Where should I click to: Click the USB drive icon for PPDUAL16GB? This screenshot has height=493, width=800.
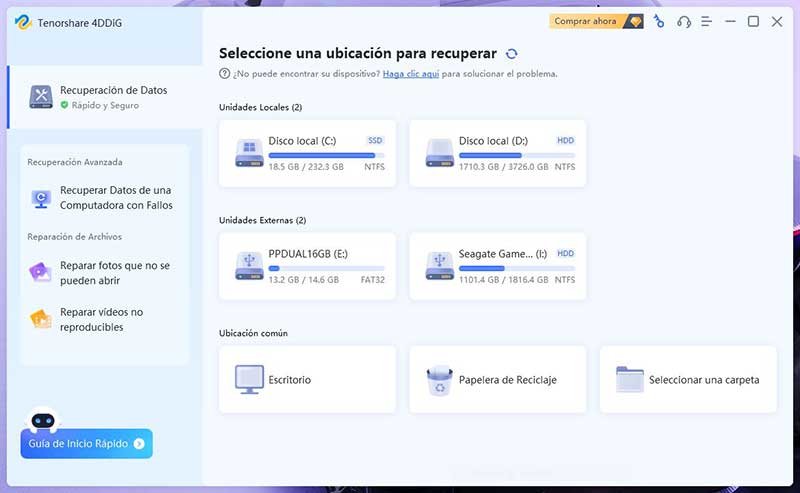(249, 265)
